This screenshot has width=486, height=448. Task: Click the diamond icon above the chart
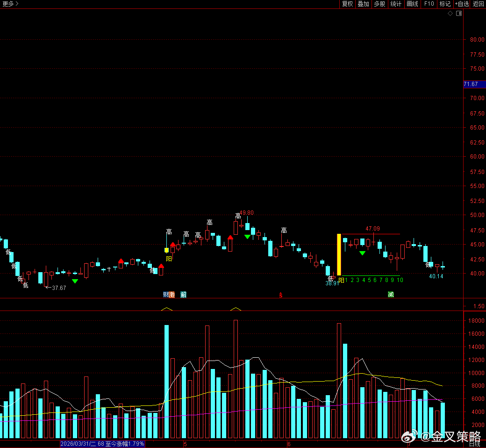click(450, 14)
